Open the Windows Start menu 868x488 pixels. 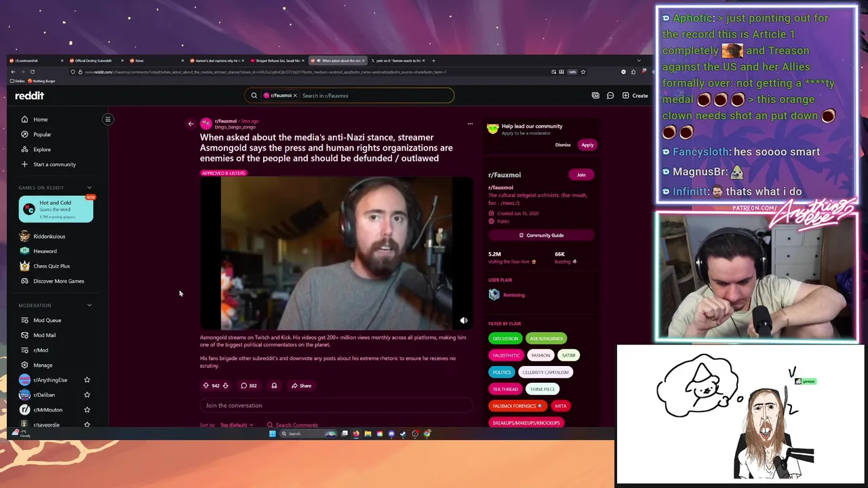coord(272,434)
